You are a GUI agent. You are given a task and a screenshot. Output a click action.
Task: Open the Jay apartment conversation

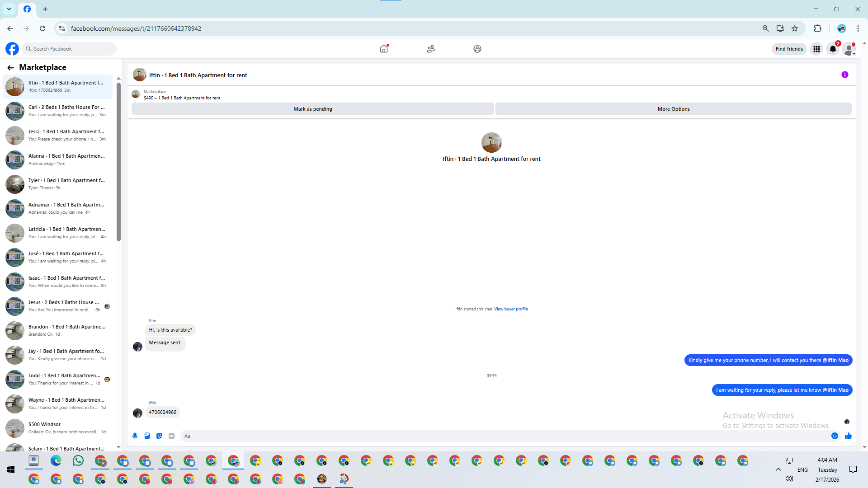tap(58, 355)
